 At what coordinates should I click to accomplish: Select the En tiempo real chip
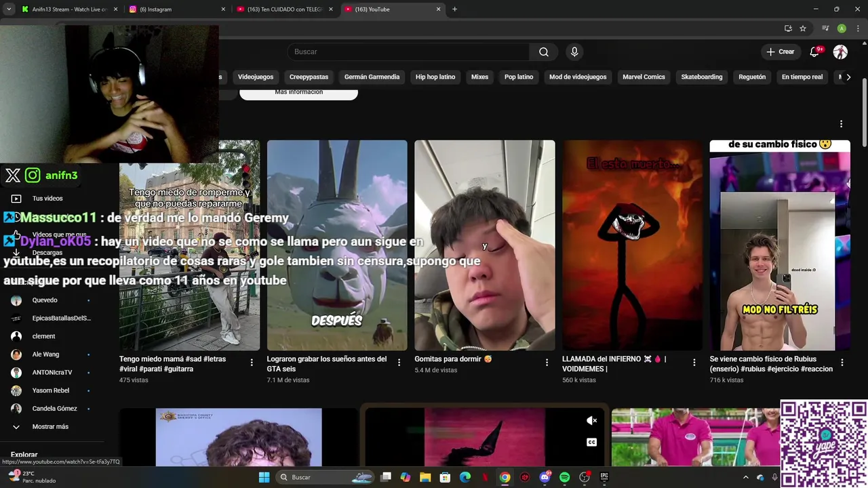pos(802,77)
